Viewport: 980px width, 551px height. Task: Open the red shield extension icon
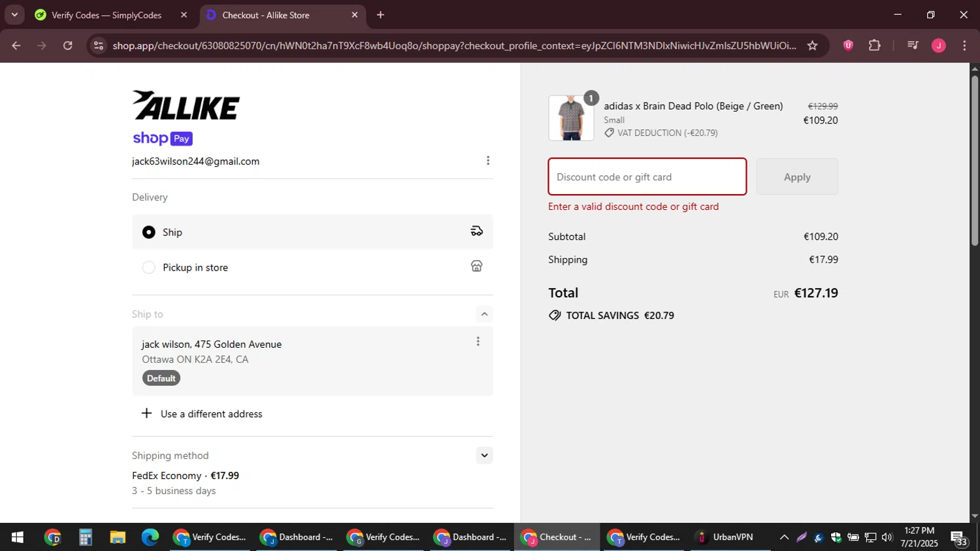(x=848, y=45)
